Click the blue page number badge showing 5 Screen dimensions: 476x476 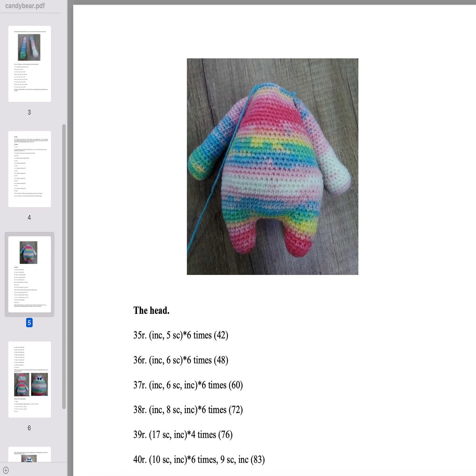30,323
